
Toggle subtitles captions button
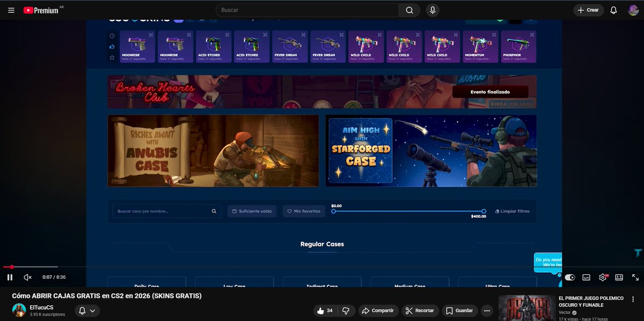tap(586, 277)
